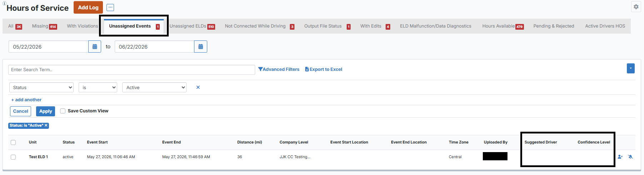This screenshot has height=175, width=644.
Task: Sort by Time Zone column header
Action: pyautogui.click(x=459, y=142)
